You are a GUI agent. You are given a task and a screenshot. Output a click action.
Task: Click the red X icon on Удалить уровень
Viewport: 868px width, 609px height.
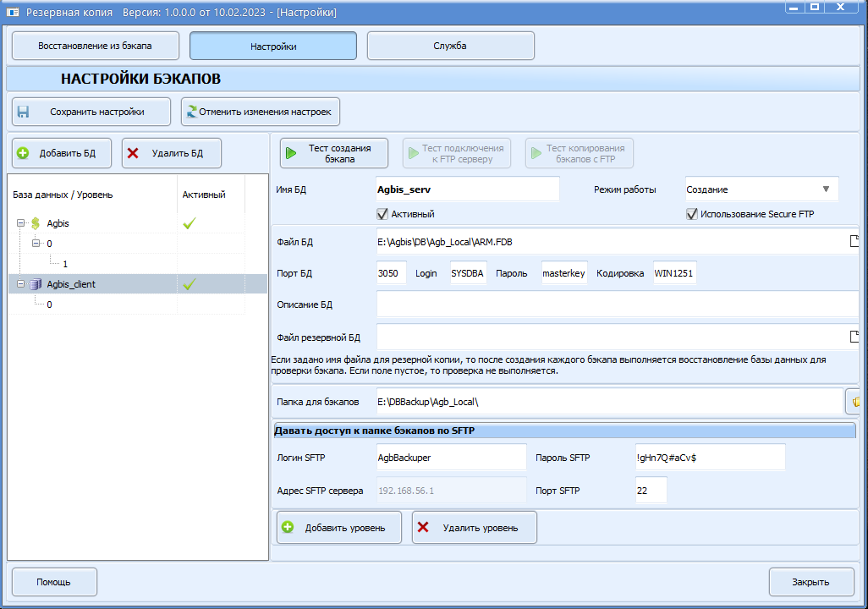(423, 527)
